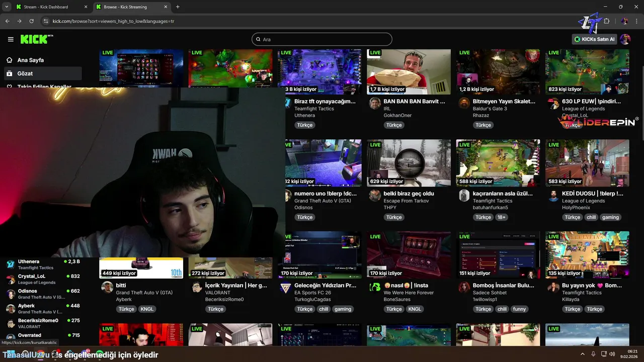Open the tab search dropdown in Chrome
Screen dimensions: 644x362
[x=7, y=7]
